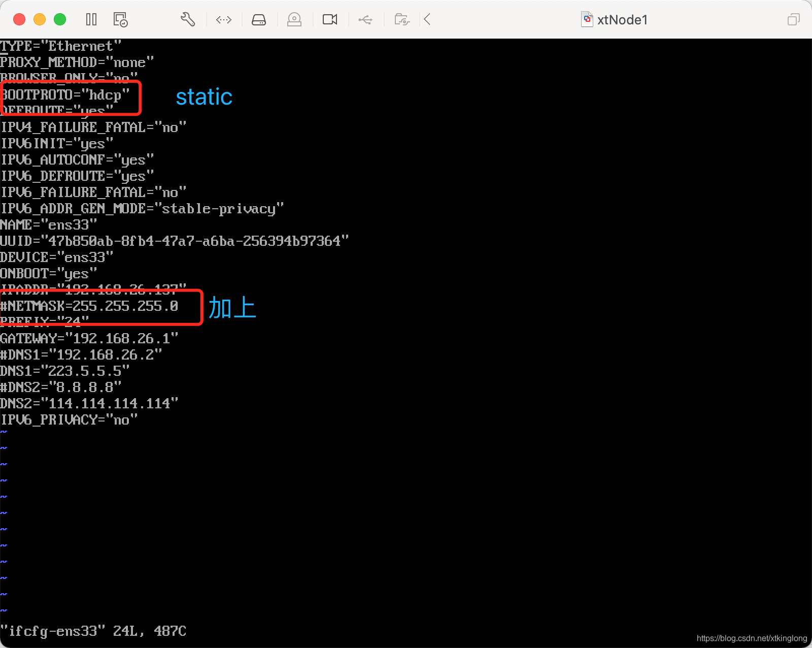The height and width of the screenshot is (648, 812).
Task: Click the PROXY_METHOD="none" line
Action: 77,62
